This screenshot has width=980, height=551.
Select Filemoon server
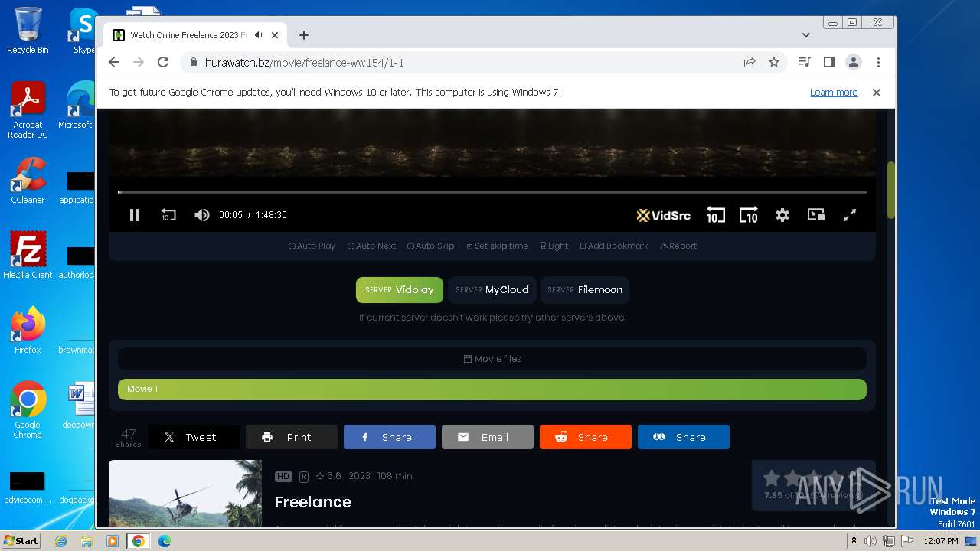click(585, 290)
